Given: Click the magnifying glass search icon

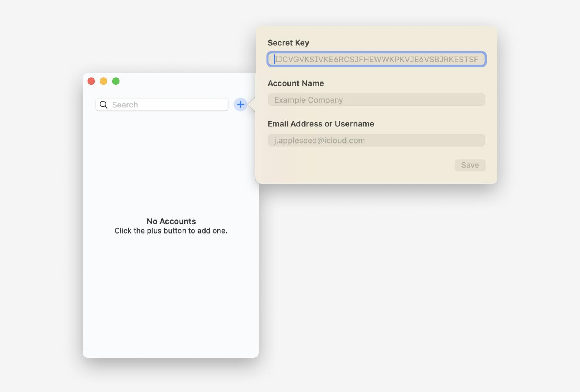Looking at the screenshot, I should point(104,105).
